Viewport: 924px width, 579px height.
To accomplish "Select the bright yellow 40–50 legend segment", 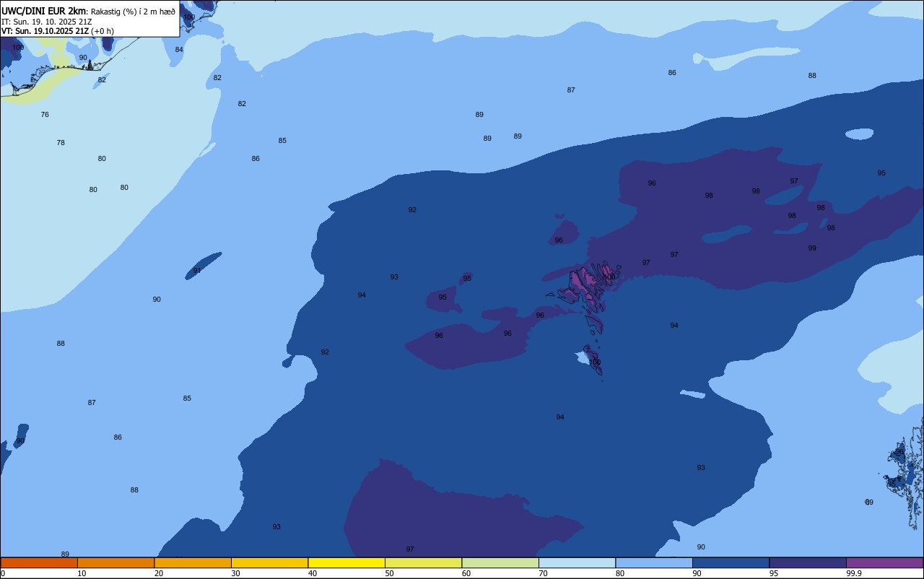I will coord(346,562).
